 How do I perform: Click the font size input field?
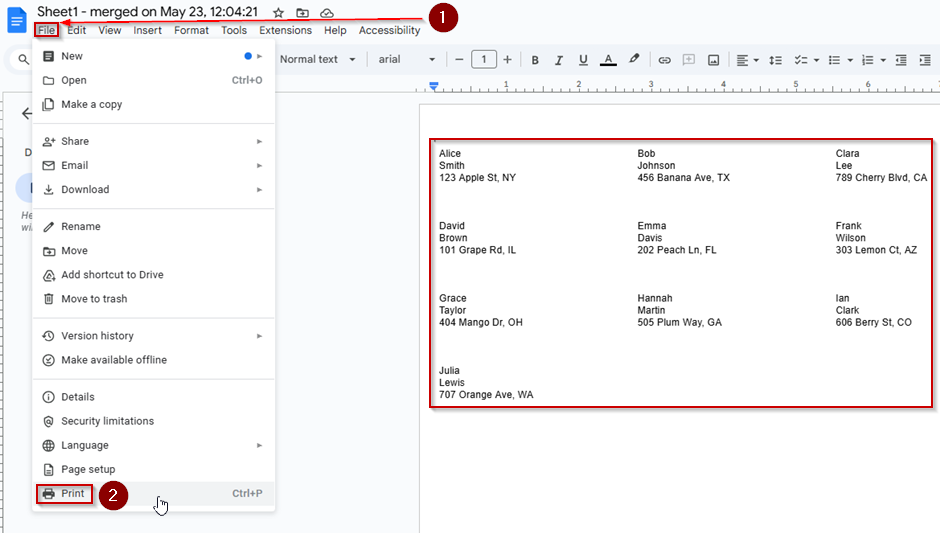pos(484,59)
